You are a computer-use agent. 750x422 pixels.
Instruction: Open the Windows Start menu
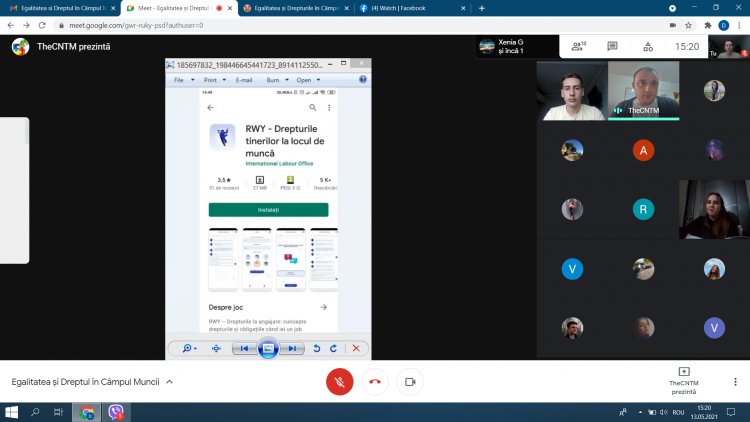pos(12,412)
